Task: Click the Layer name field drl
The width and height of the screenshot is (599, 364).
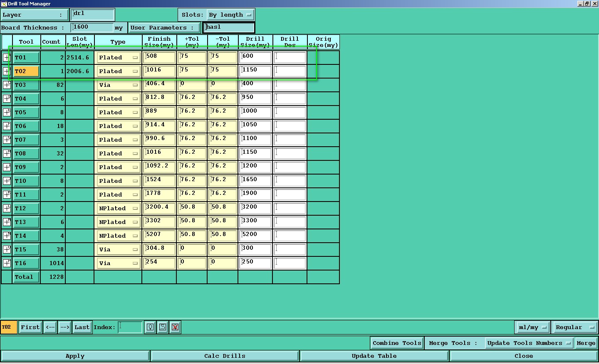Action: 92,15
